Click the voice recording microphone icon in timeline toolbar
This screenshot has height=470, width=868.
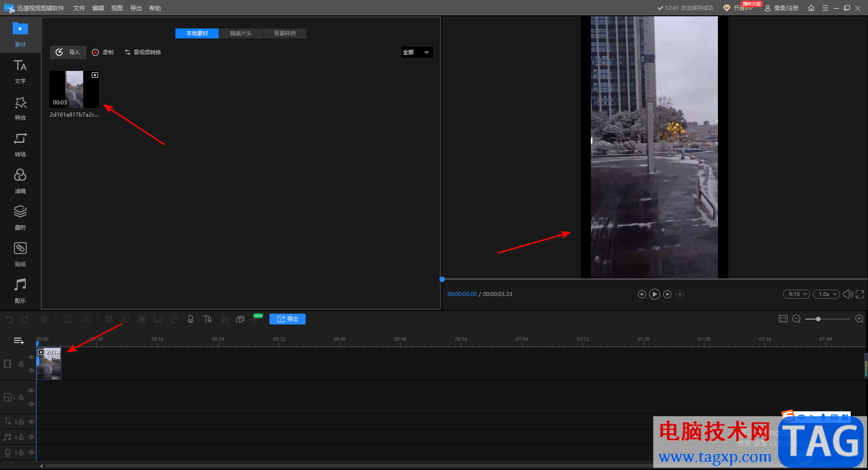coord(190,319)
